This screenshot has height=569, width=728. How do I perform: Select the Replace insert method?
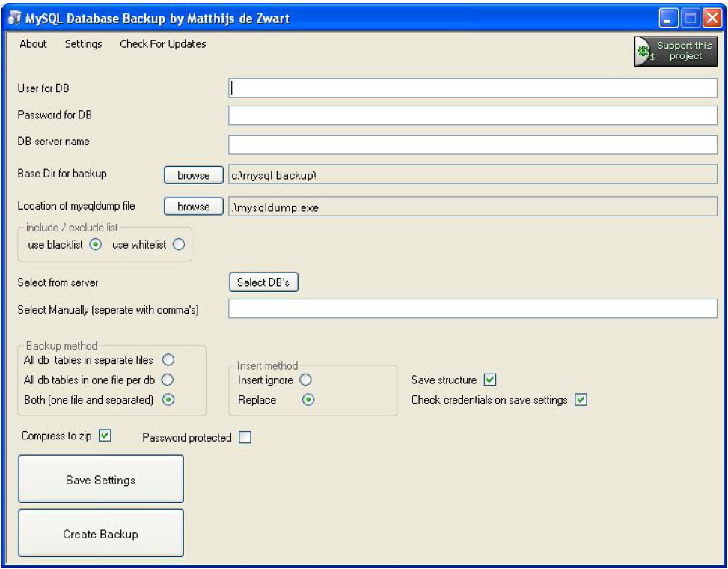pyautogui.click(x=308, y=400)
